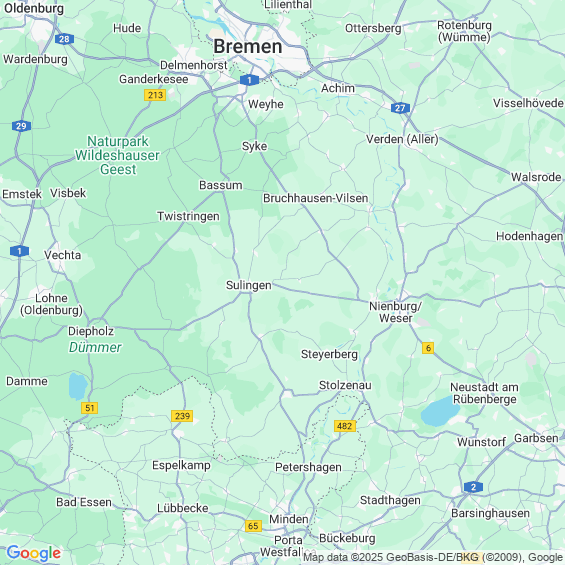Click the Verden (Aller) label
The image size is (565, 565).
tap(402, 139)
